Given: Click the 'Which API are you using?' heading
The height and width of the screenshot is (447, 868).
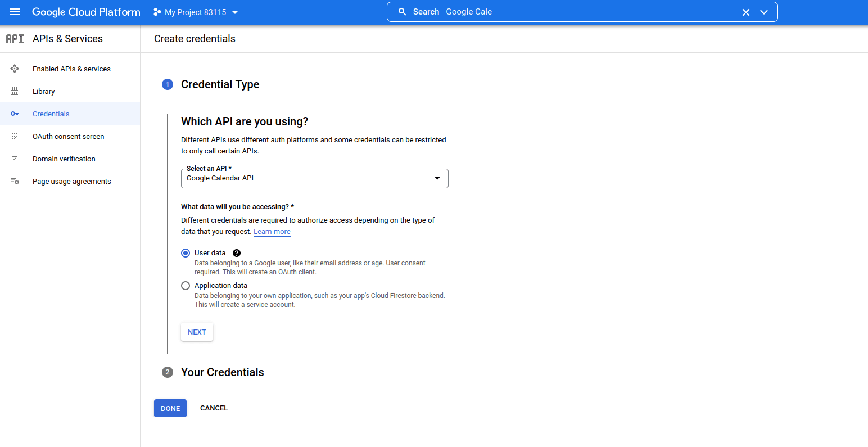Looking at the screenshot, I should click(x=245, y=121).
